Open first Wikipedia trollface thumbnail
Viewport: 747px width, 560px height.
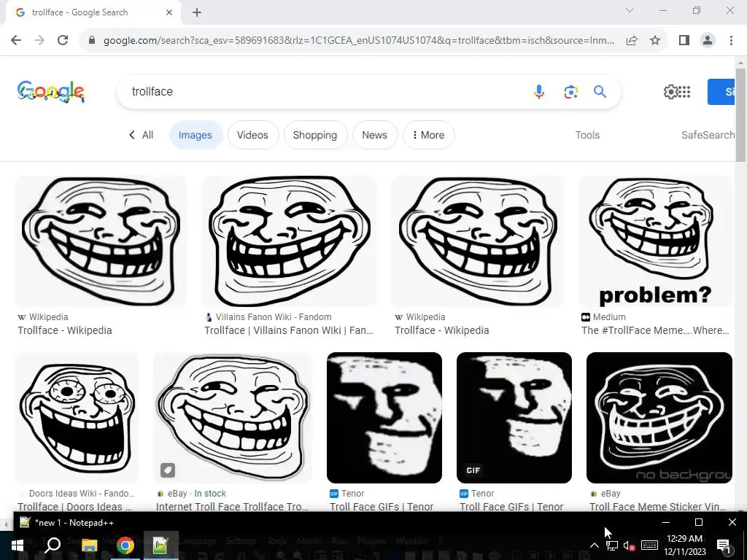point(101,241)
